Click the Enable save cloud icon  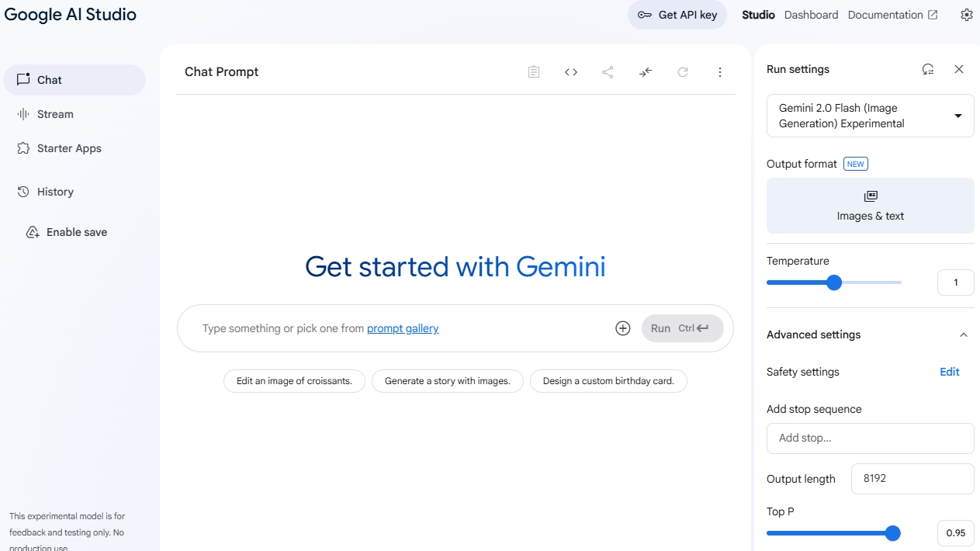coord(33,232)
